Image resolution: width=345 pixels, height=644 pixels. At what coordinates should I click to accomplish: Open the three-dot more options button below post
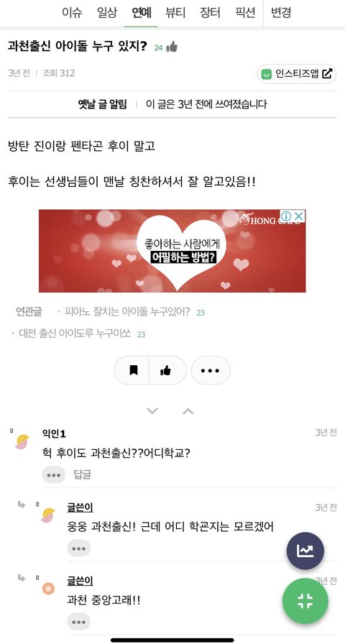pyautogui.click(x=211, y=370)
